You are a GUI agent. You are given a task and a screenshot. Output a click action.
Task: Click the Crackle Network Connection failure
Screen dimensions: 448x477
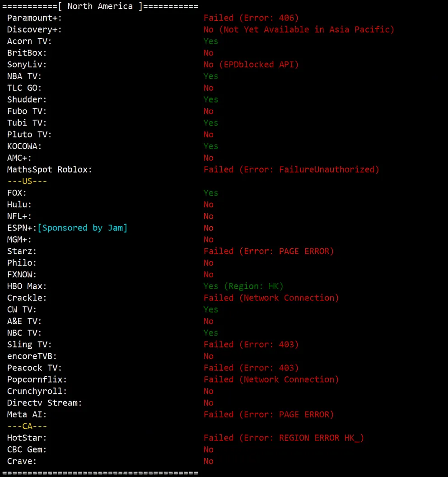tap(271, 298)
